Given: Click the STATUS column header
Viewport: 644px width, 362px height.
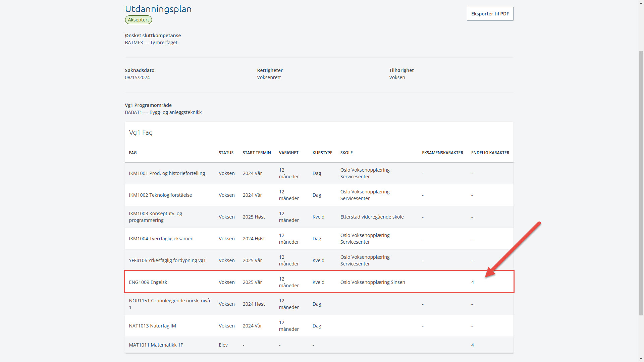Looking at the screenshot, I should 226,153.
